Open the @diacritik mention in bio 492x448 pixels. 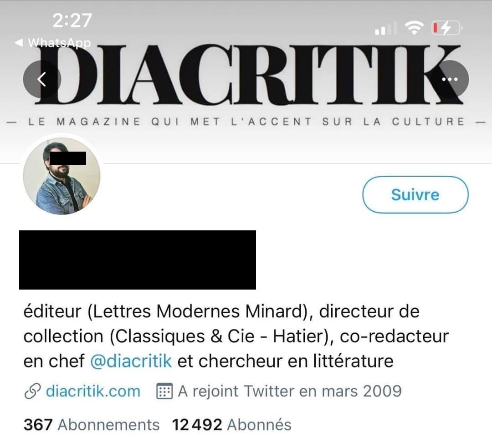[131, 361]
